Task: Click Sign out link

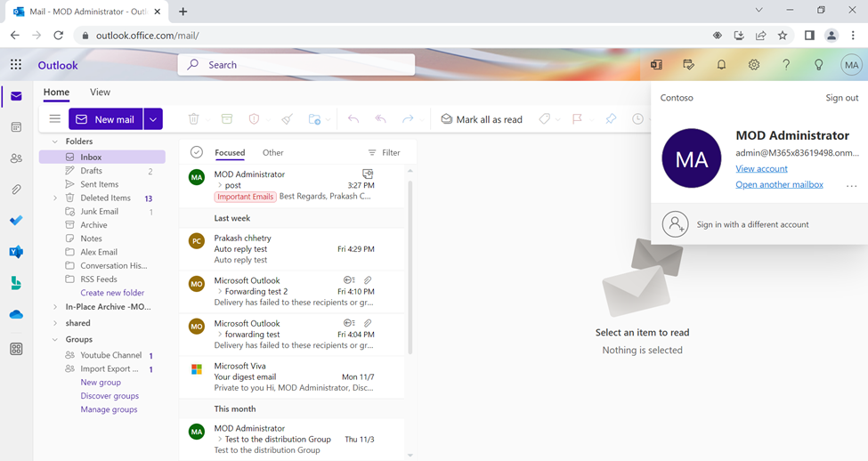Action: coord(842,97)
